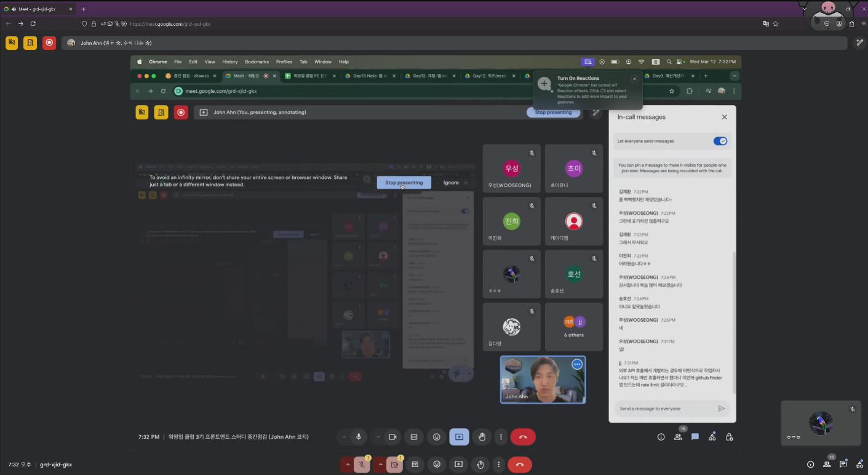Open activities in the outer Meet bar
The width and height of the screenshot is (868, 475).
tap(859, 465)
